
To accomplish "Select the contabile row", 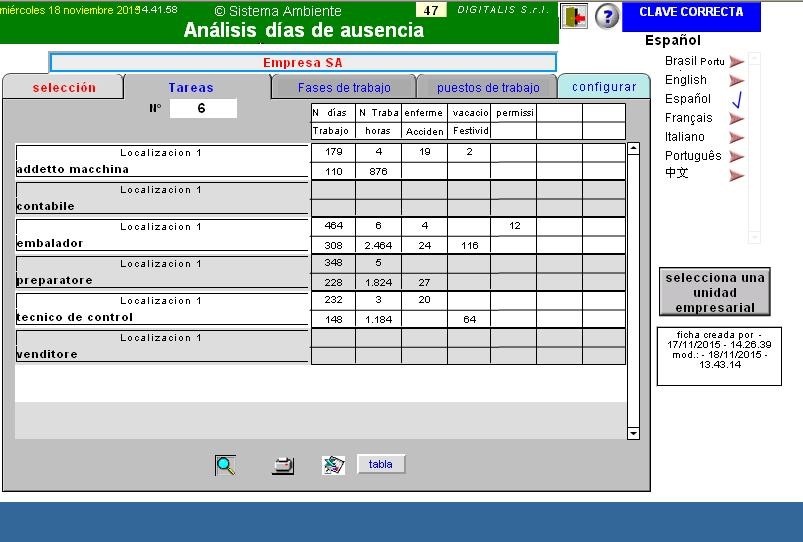I will [162, 198].
